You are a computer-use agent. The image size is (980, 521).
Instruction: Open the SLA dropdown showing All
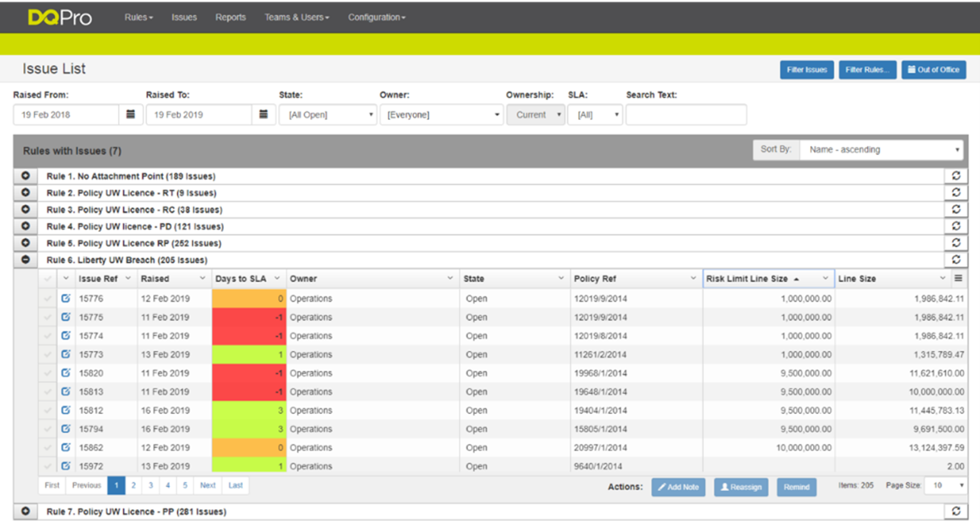click(595, 114)
